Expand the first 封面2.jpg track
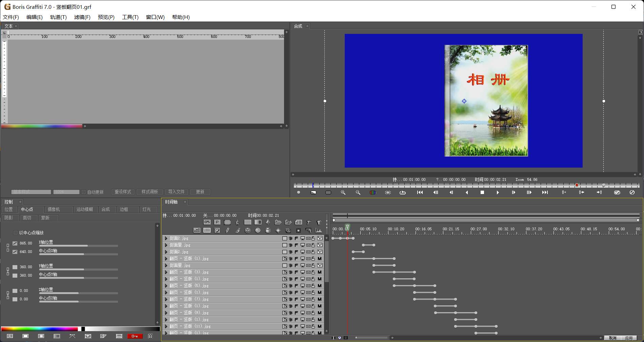Viewport: 644px width, 342px height. [x=166, y=238]
